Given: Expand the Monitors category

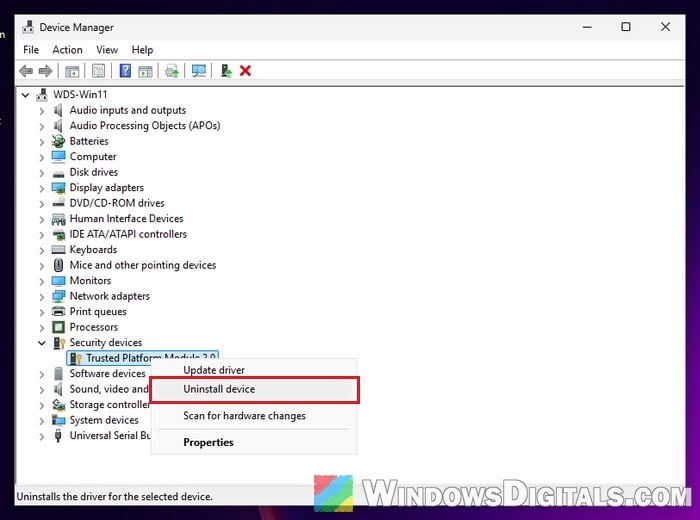Looking at the screenshot, I should [x=42, y=281].
